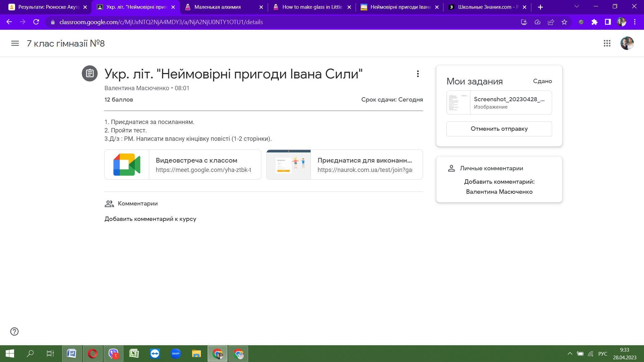Open Chrome three-dot settings menu
The width and height of the screenshot is (644, 362).
click(x=635, y=22)
